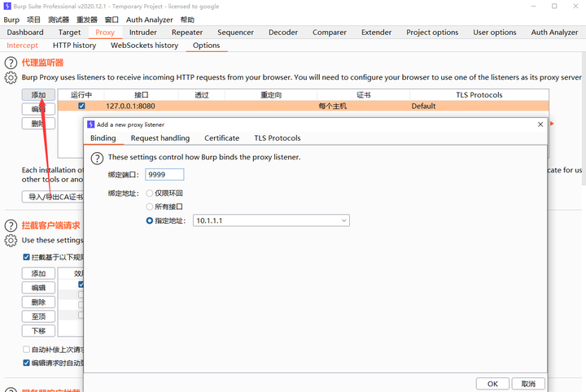Switch to User options tab
The width and height of the screenshot is (586, 392).
point(495,33)
